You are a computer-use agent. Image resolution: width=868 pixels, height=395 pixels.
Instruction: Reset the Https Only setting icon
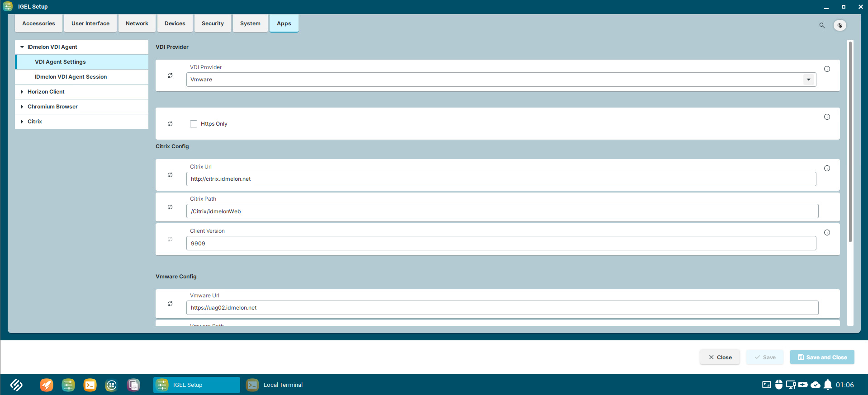(170, 124)
